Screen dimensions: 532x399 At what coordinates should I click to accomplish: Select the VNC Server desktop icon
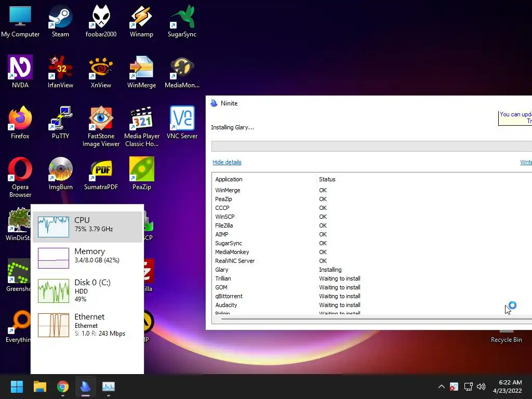point(182,123)
